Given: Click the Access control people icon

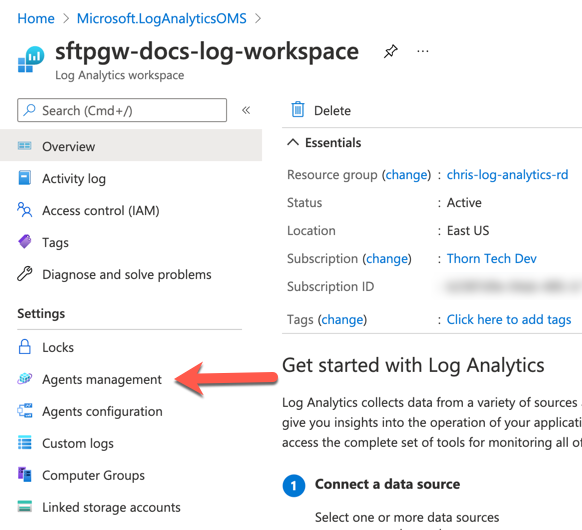Looking at the screenshot, I should pyautogui.click(x=24, y=209).
